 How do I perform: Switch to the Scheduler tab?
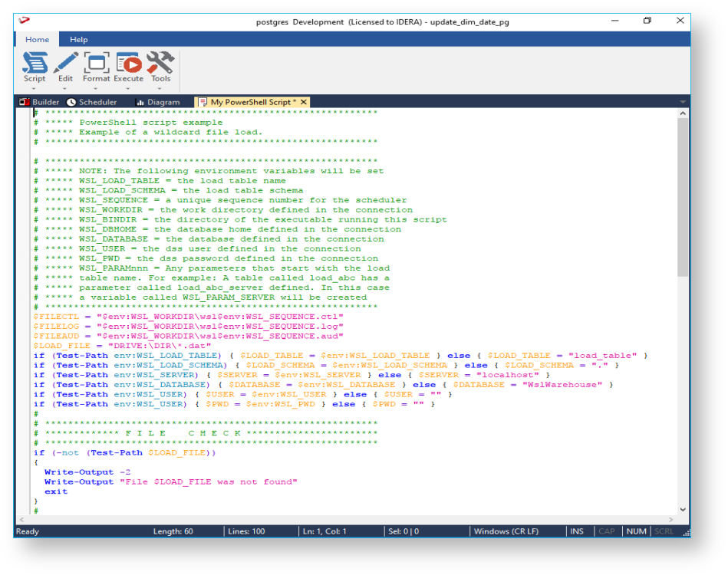click(91, 102)
